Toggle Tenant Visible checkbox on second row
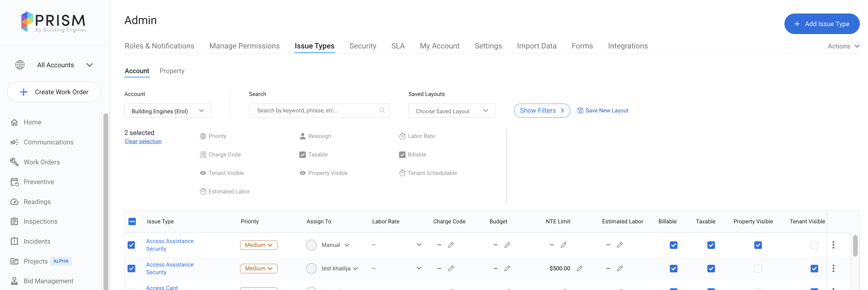This screenshot has height=290, width=868. (x=814, y=268)
